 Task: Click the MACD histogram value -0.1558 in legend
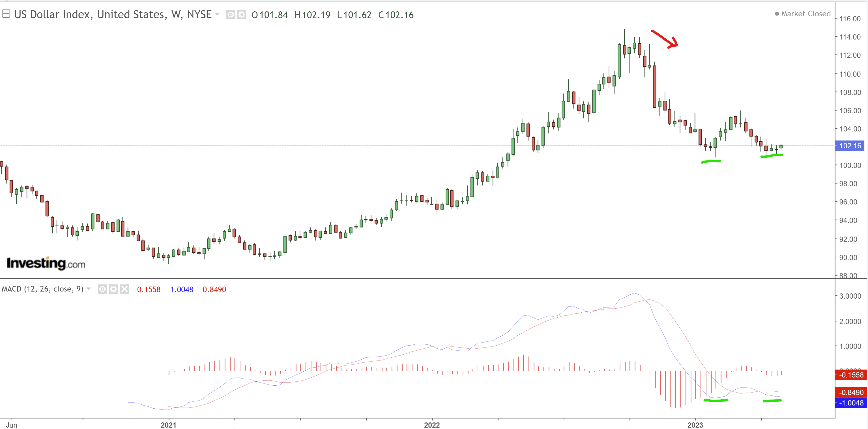pos(148,289)
